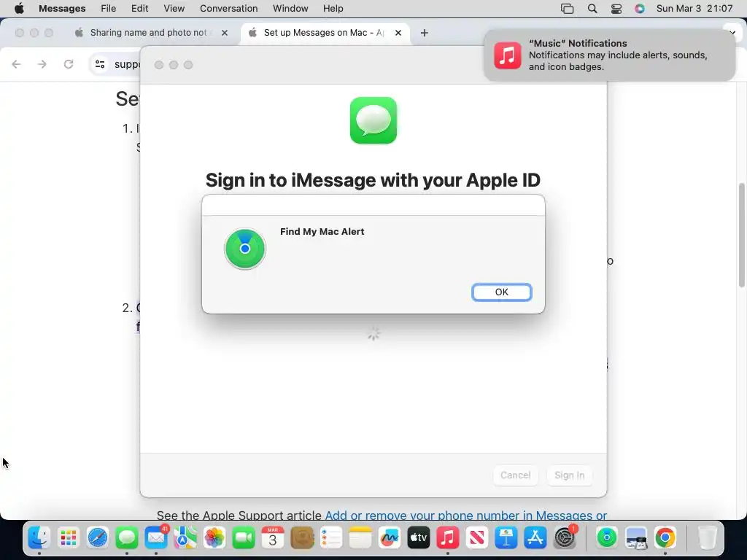The height and width of the screenshot is (560, 747).
Task: Click Chrome page vertical scrollbar
Action: 742,235
